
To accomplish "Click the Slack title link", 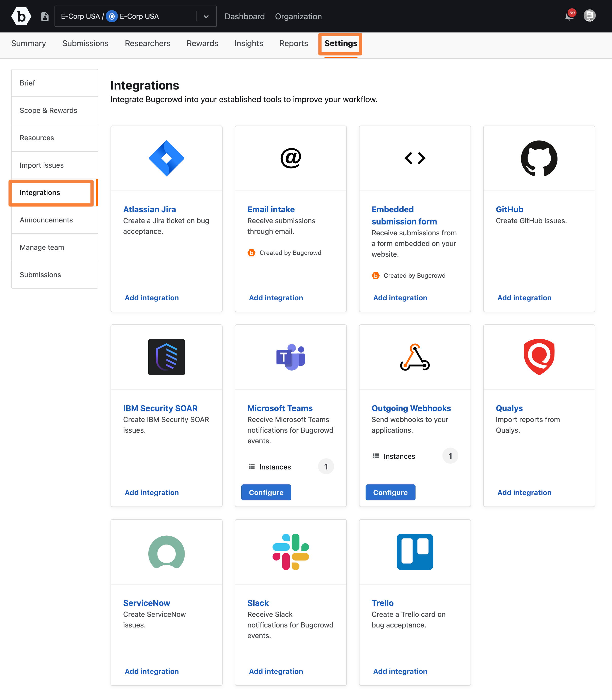I will point(258,603).
